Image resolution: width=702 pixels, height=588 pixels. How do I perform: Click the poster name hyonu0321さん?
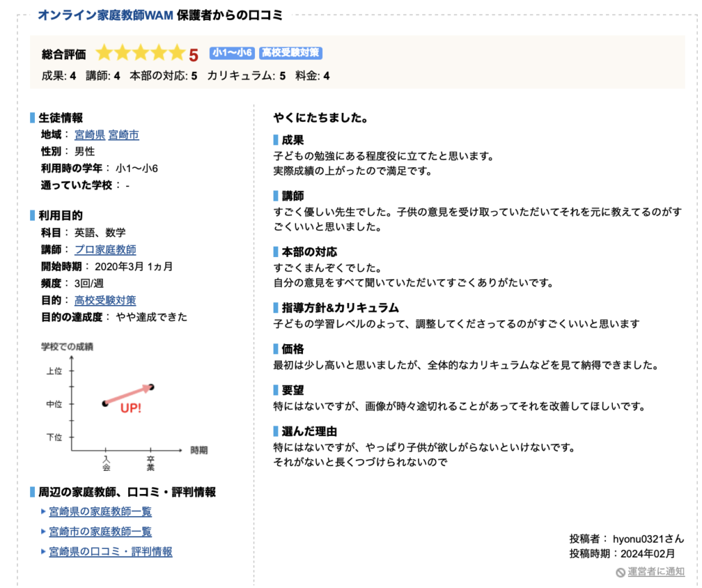tap(649, 539)
